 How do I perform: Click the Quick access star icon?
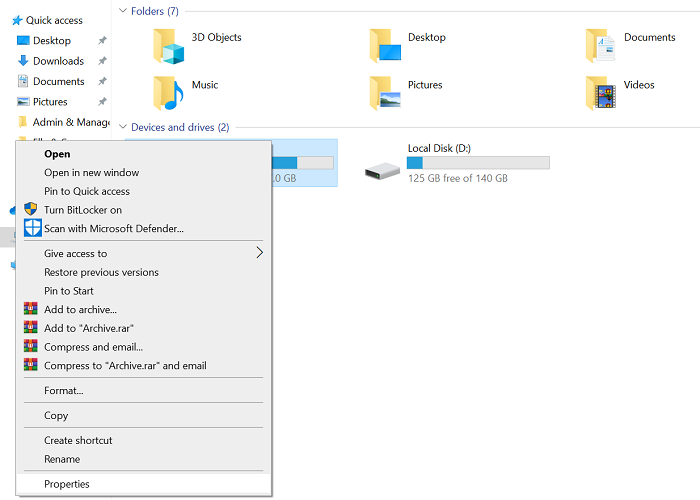click(x=17, y=21)
